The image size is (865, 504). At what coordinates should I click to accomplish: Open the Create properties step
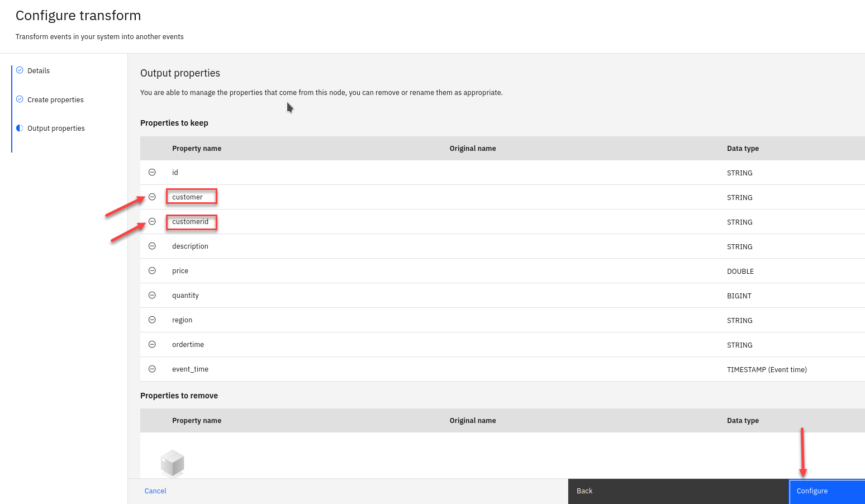[55, 99]
